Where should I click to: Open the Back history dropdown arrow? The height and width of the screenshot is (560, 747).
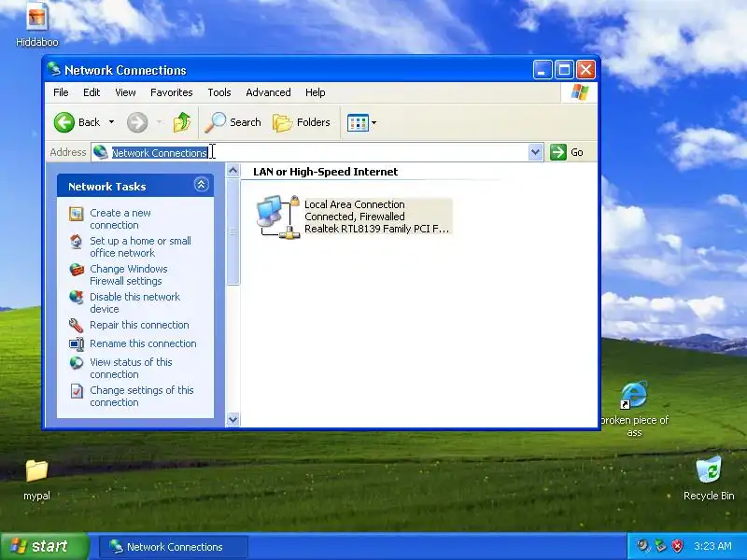pyautogui.click(x=111, y=122)
